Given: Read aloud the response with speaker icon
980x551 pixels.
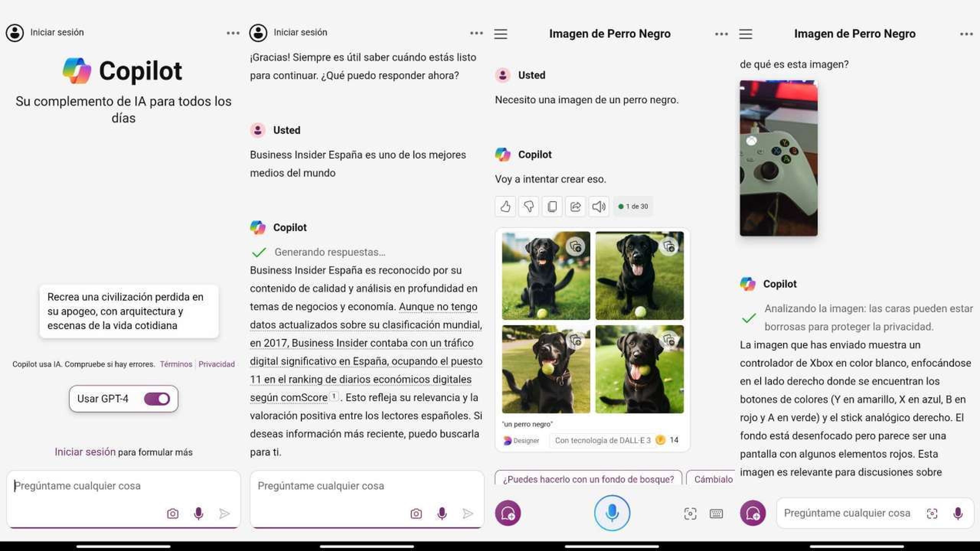Looking at the screenshot, I should [x=599, y=206].
